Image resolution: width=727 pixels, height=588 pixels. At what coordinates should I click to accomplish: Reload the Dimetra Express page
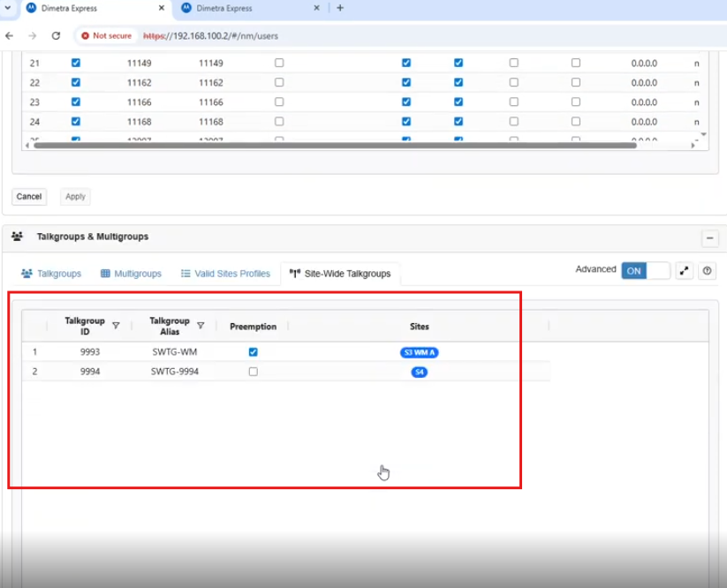click(x=57, y=35)
